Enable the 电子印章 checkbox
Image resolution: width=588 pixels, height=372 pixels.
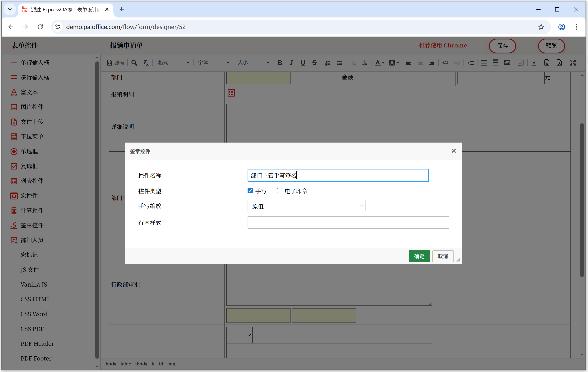click(x=279, y=191)
